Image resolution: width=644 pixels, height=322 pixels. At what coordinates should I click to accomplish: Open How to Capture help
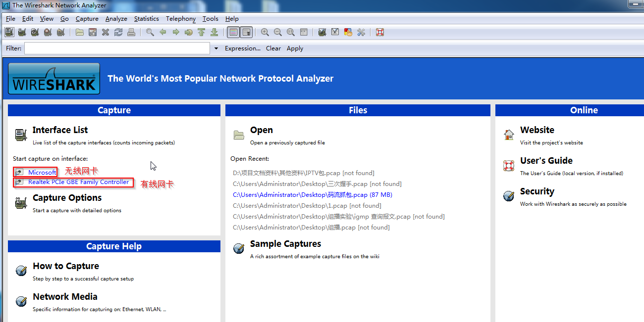(66, 266)
